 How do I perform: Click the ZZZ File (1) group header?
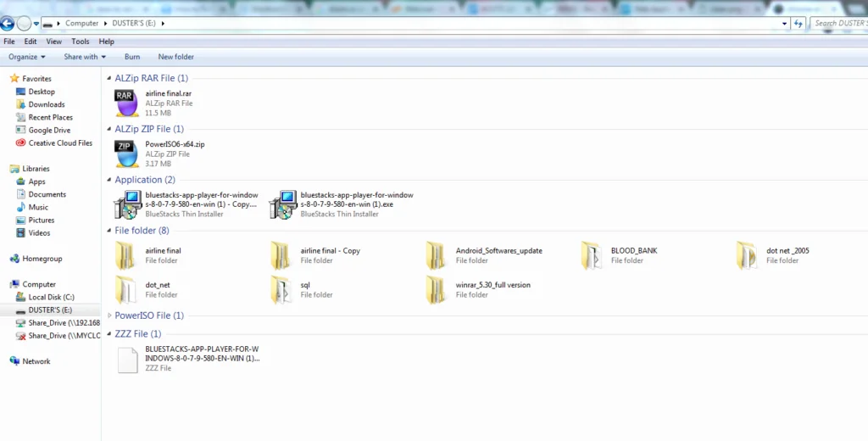point(138,334)
